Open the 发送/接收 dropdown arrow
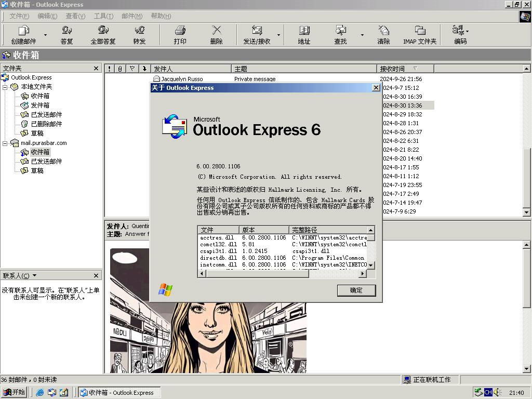Screen dimensions: 532x399 tap(278, 35)
